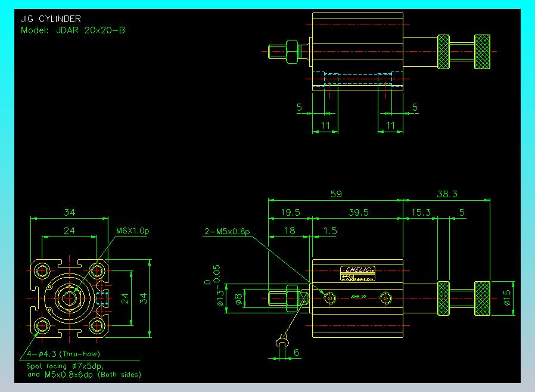Click the ø8 rod diameter dimension
The width and height of the screenshot is (535, 392).
(238, 299)
